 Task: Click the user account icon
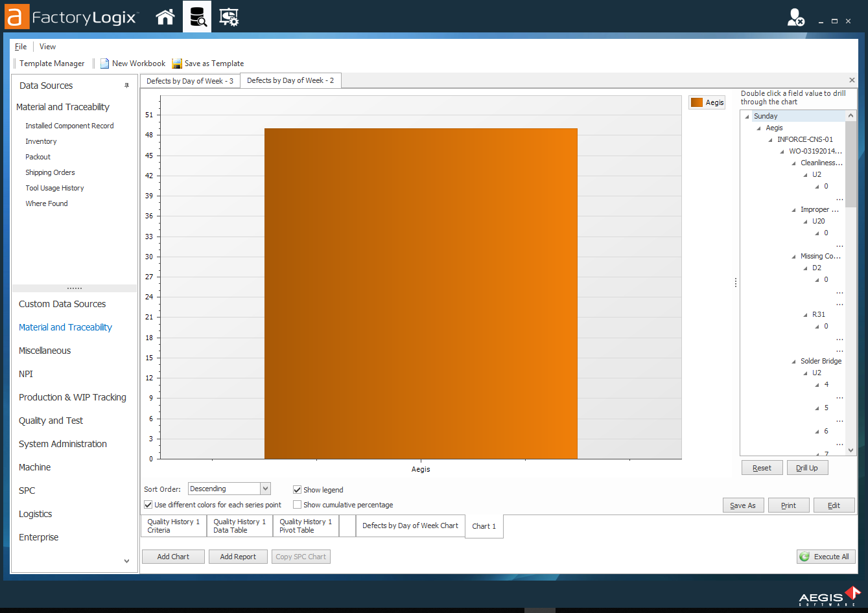pos(795,17)
